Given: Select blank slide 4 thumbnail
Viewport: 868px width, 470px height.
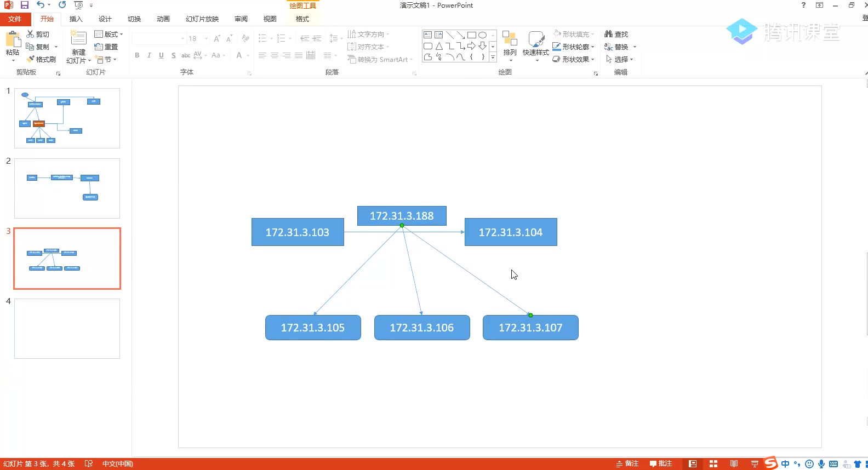Looking at the screenshot, I should click(x=67, y=329).
